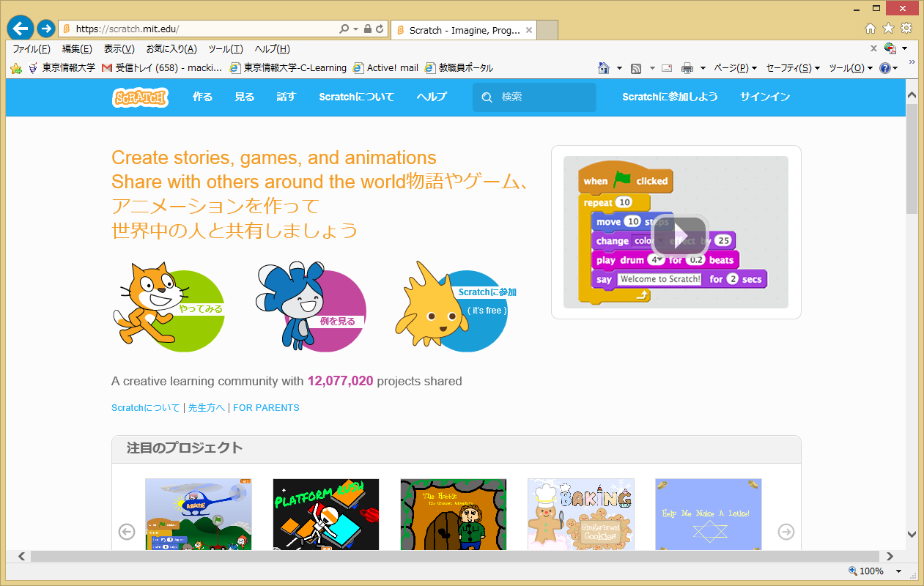Image resolution: width=924 pixels, height=586 pixels.
Task: Click 見る in the Scratch navigation
Action: [245, 97]
